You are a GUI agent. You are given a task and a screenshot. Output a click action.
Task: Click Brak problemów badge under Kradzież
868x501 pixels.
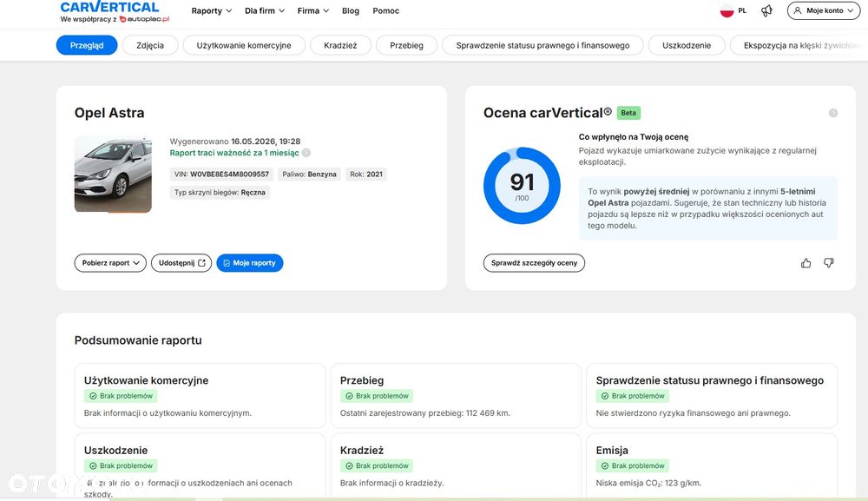tap(377, 465)
